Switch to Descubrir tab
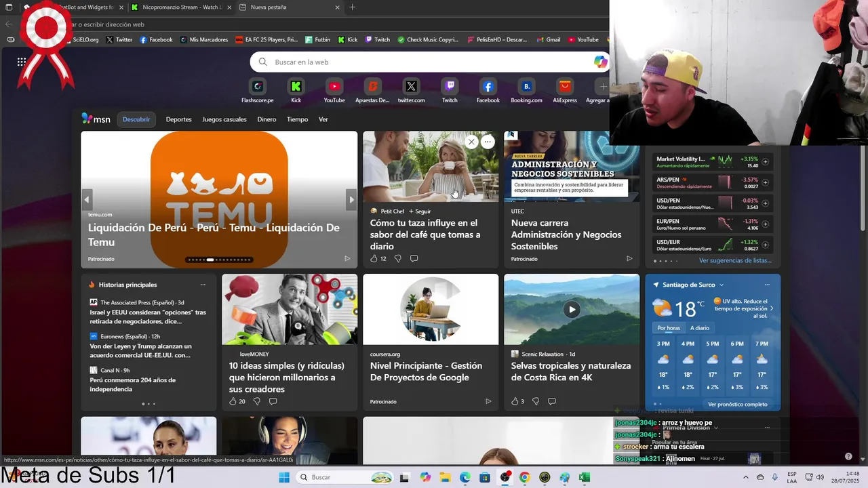This screenshot has width=868, height=488. (x=136, y=119)
